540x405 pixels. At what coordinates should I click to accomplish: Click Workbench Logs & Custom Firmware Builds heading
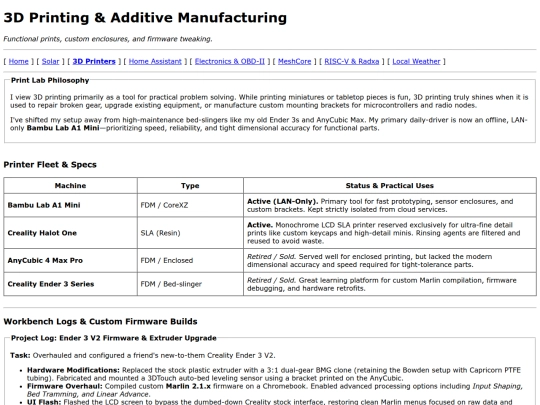point(100,321)
